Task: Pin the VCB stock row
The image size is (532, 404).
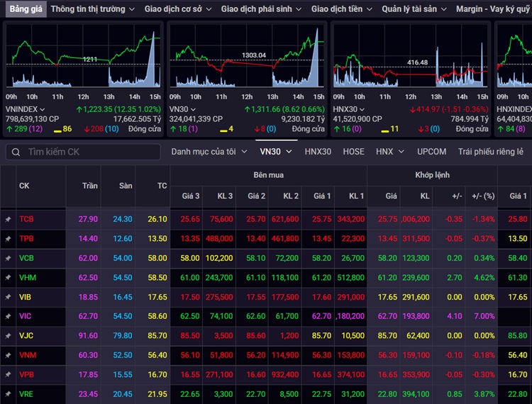Action: pyautogui.click(x=8, y=258)
